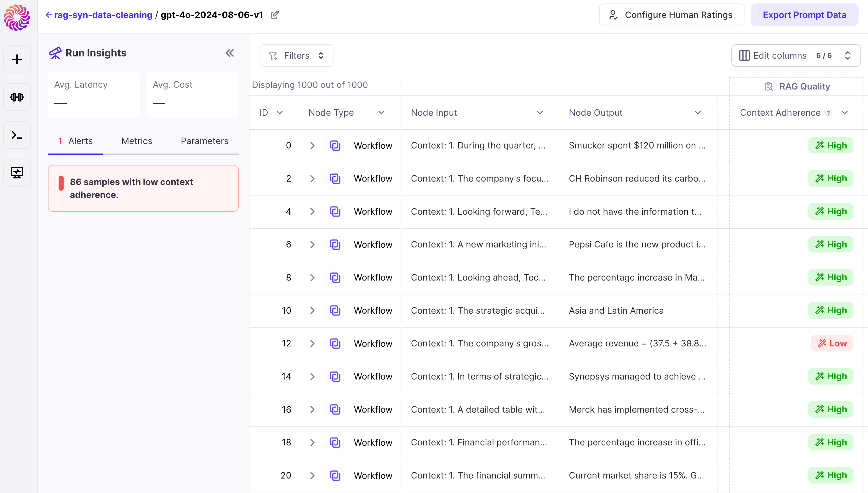Switch to the Alerts tab
Image resolution: width=868 pixels, height=493 pixels.
[76, 141]
